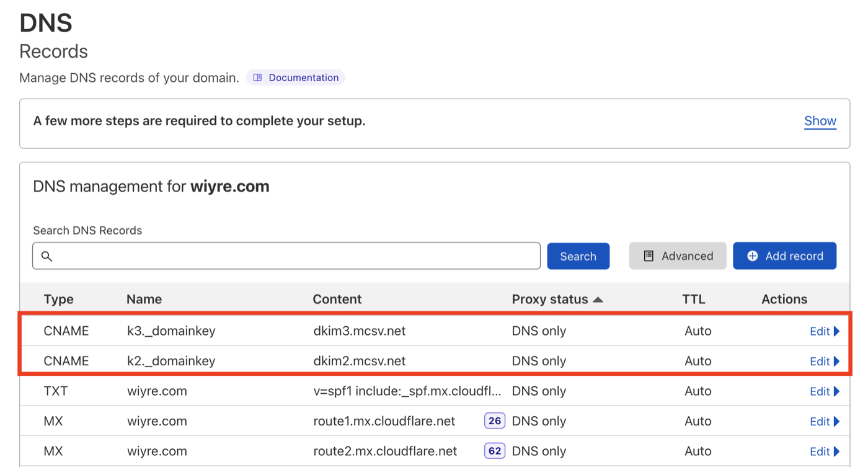This screenshot has height=467, width=868.
Task: Click the Advanced button's list icon
Action: pyautogui.click(x=649, y=256)
